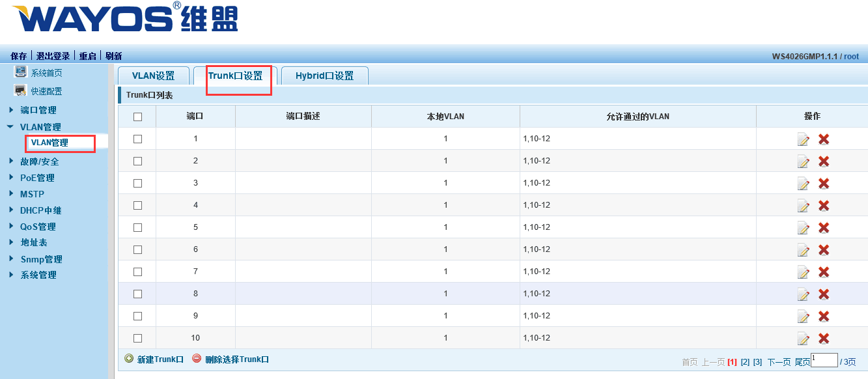Go to page [2] of the list
This screenshot has width=868, height=379.
(745, 362)
